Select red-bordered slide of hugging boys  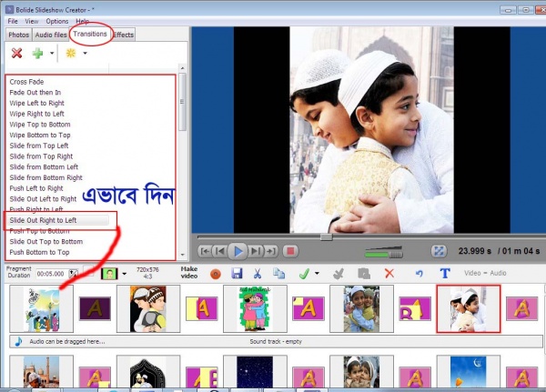pyautogui.click(x=469, y=309)
